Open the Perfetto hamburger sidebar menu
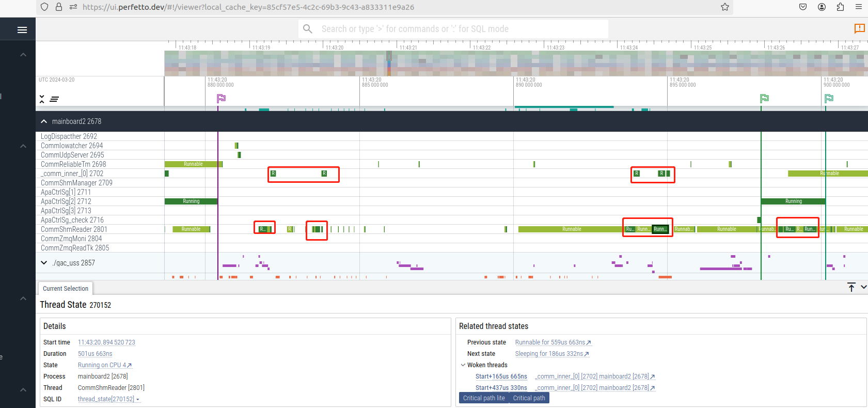The width and height of the screenshot is (868, 408). (x=22, y=30)
